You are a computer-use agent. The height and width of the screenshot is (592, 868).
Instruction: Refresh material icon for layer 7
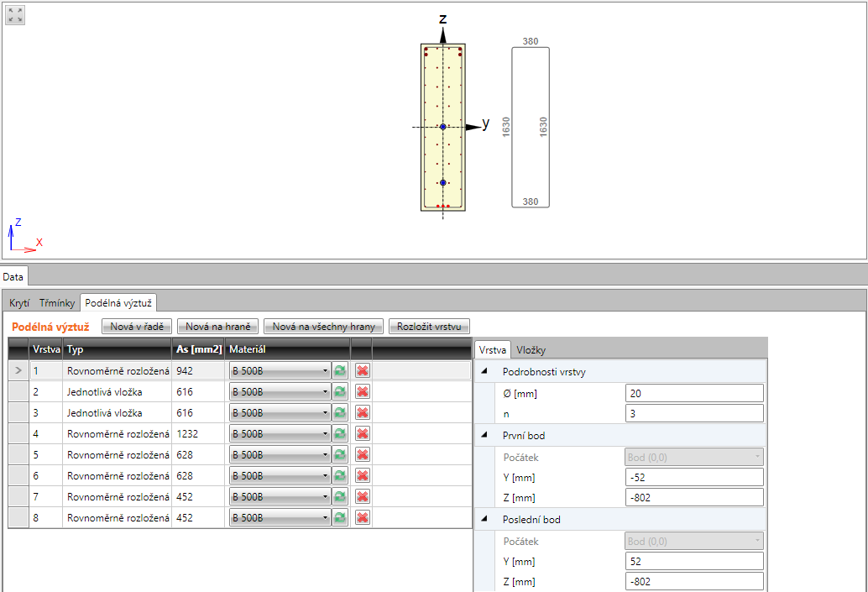click(340, 497)
